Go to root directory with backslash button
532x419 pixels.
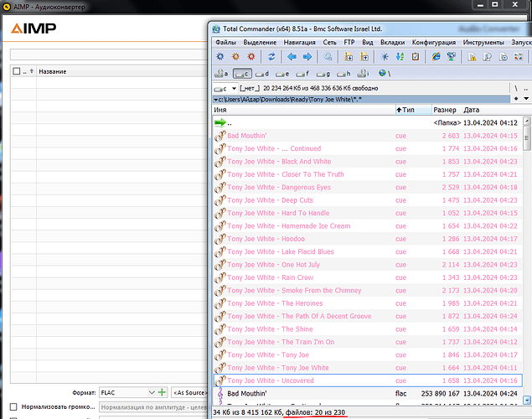tap(516, 89)
